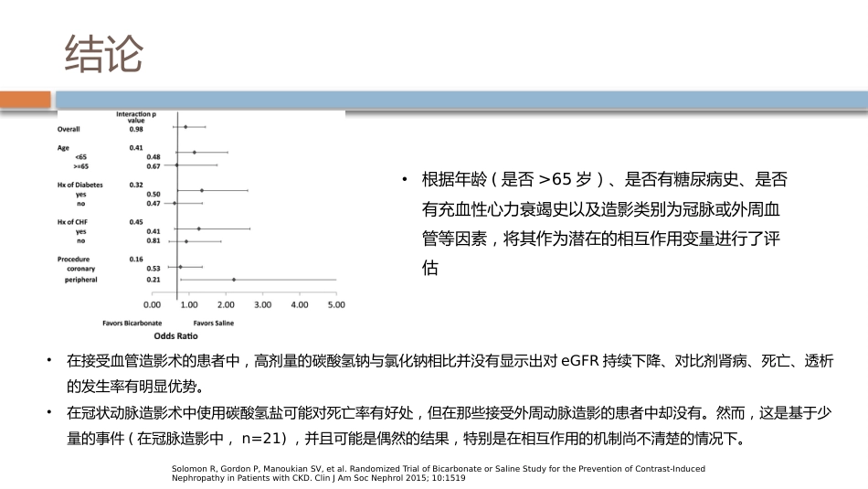Image resolution: width=868 pixels, height=489 pixels.
Task: Click the 'peripheral' row label
Action: click(x=80, y=280)
